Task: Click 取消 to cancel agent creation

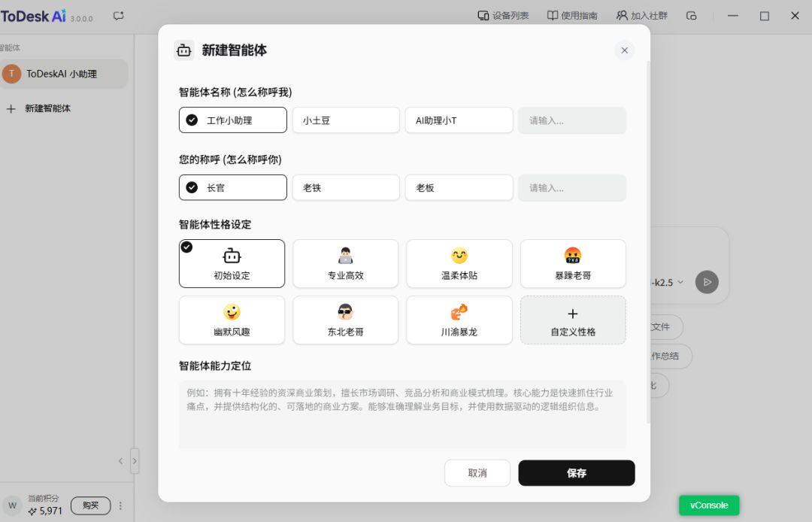Action: (x=477, y=473)
